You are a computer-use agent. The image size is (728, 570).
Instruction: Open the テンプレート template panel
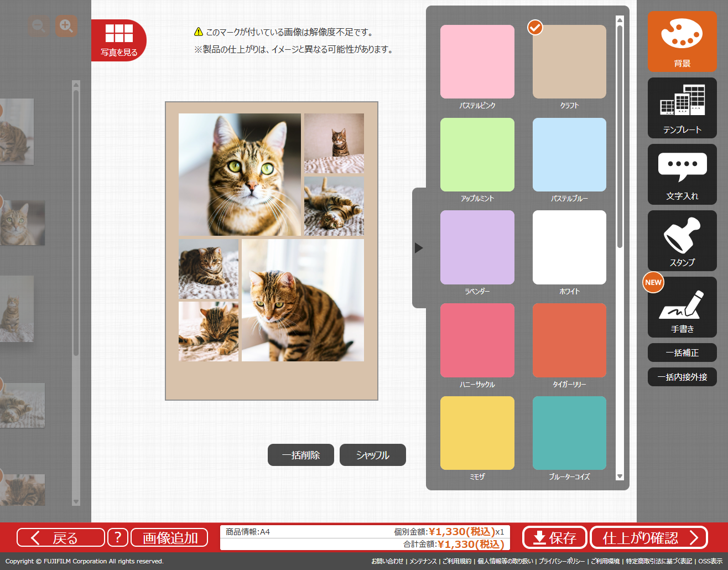(x=682, y=108)
